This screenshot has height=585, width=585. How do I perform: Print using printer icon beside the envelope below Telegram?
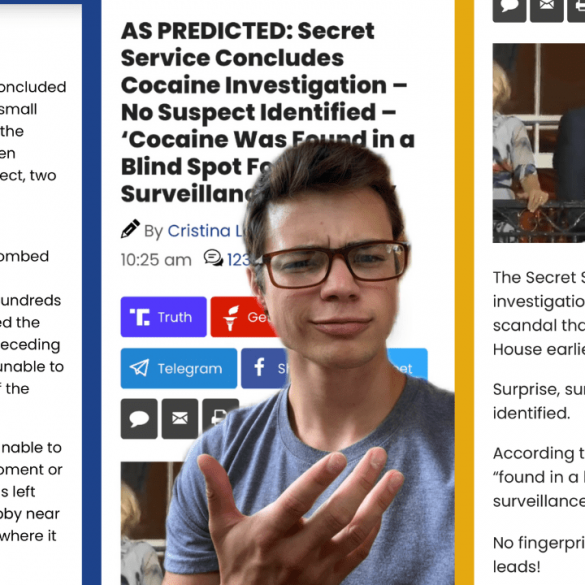(220, 416)
